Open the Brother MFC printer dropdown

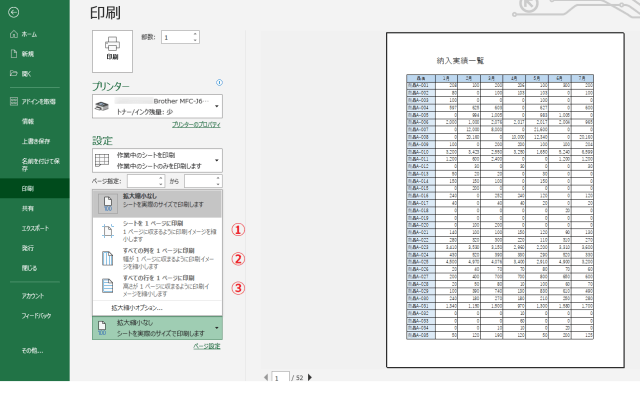point(157,106)
